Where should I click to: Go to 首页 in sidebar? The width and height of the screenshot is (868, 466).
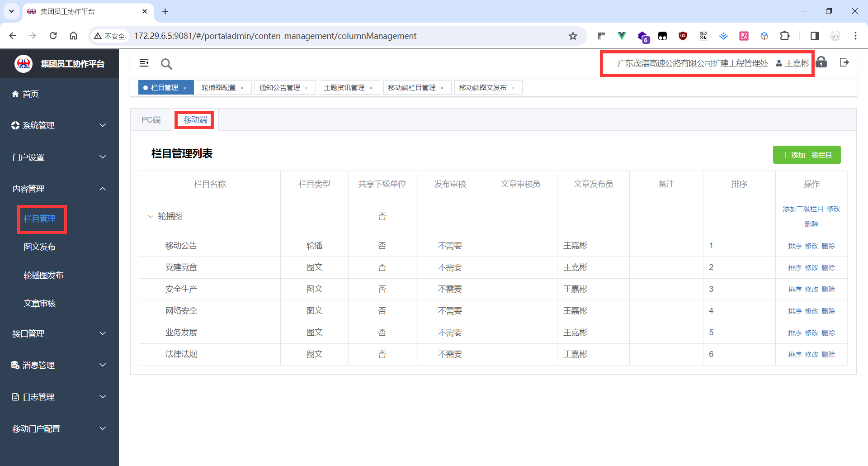point(31,94)
